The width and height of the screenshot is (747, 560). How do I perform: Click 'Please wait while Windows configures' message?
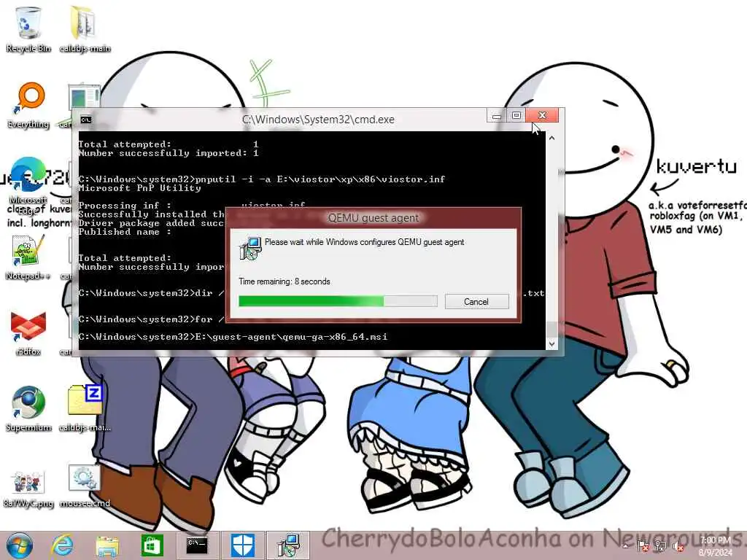point(365,242)
